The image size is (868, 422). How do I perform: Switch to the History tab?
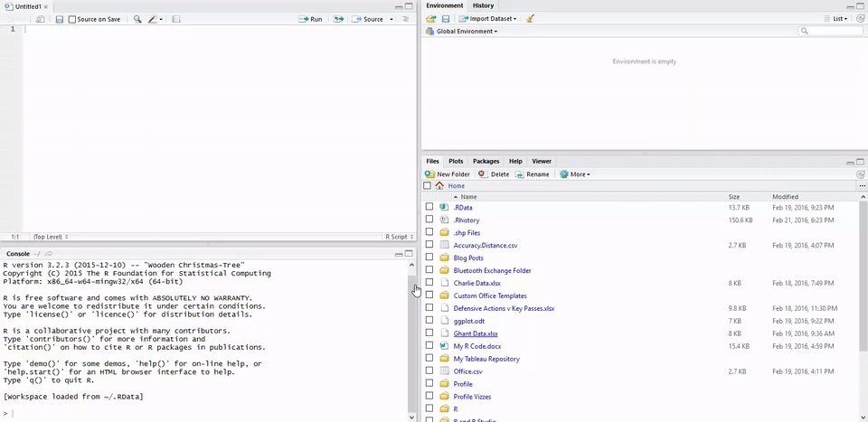pos(483,5)
